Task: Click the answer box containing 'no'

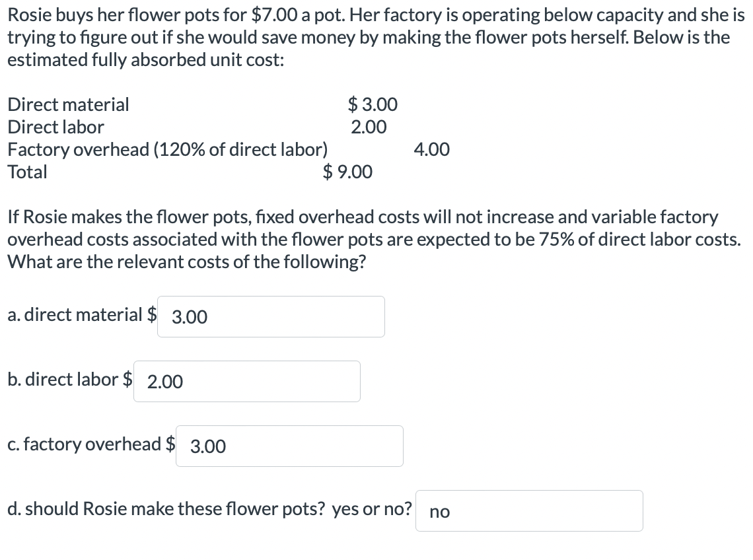Action: pos(528,510)
